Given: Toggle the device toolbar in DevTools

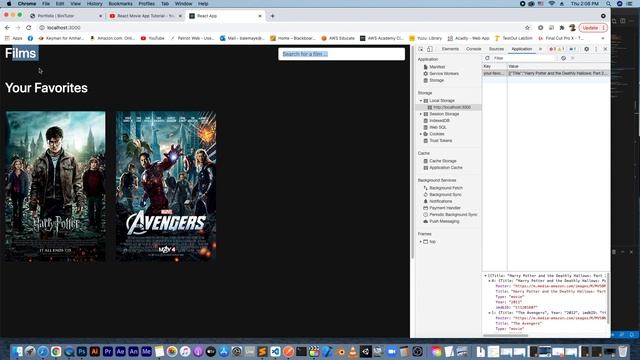Looking at the screenshot, I should pos(430,49).
